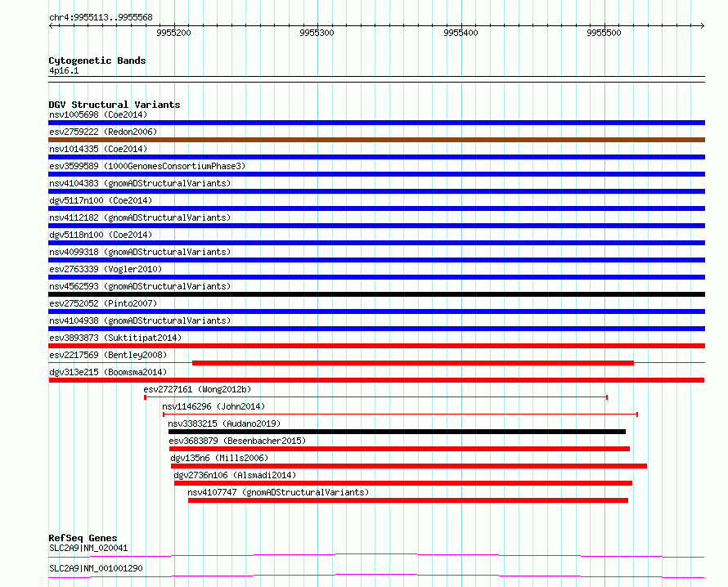Viewport: 728px width, 587px height.
Task: Click the 9955300 ruler position
Action: click(317, 33)
